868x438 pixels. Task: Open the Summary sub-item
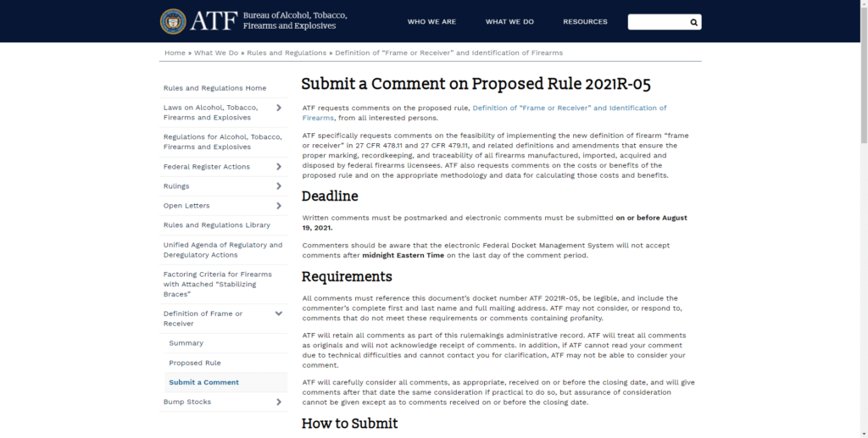[186, 343]
